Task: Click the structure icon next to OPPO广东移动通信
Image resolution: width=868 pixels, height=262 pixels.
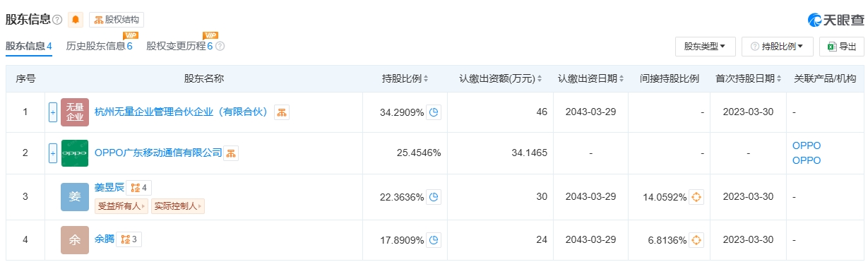Action: click(x=231, y=153)
